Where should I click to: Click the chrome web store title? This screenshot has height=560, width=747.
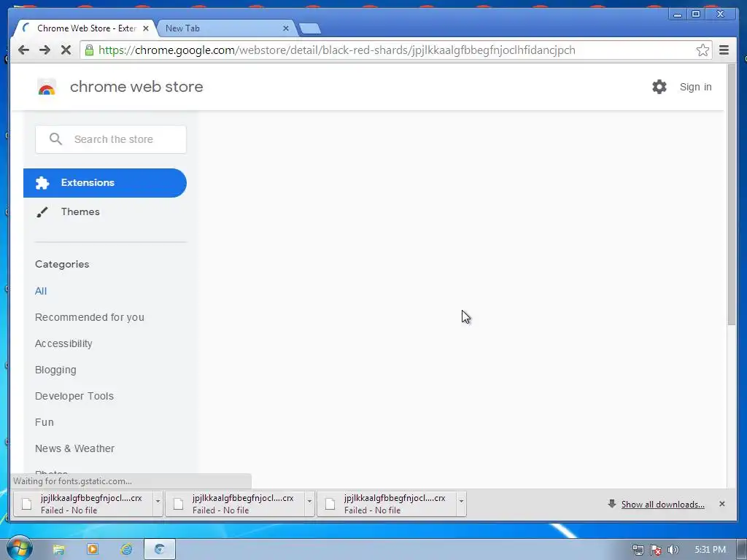pos(136,87)
